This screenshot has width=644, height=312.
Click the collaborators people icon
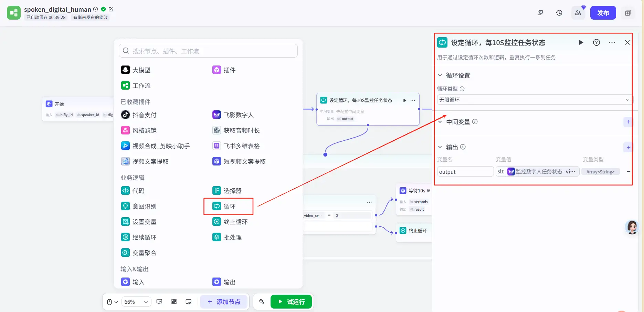click(578, 13)
